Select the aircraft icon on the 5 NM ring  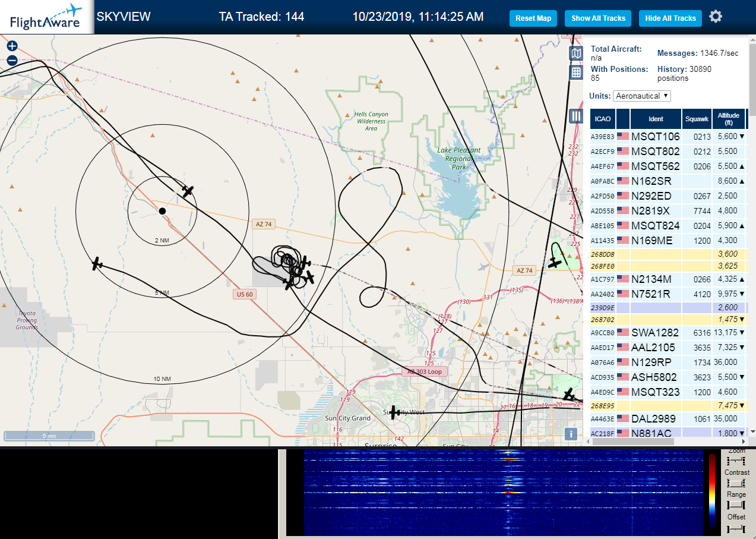pyautogui.click(x=97, y=264)
